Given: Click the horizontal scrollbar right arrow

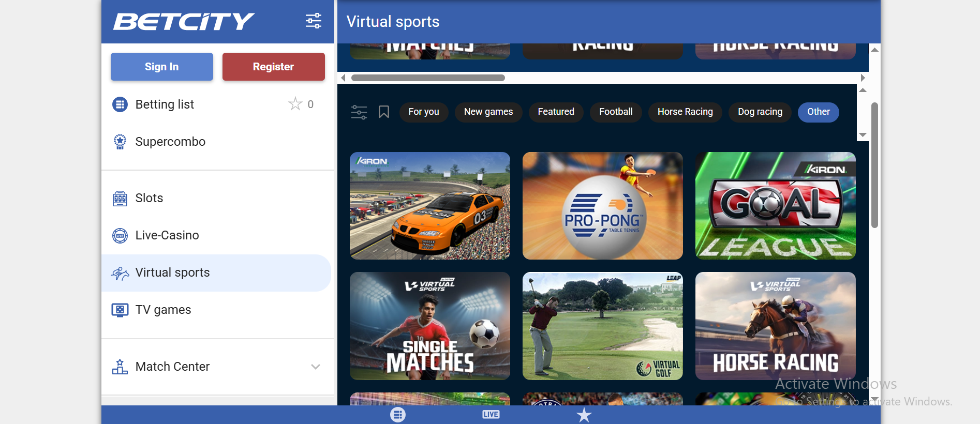Looking at the screenshot, I should click(x=863, y=78).
